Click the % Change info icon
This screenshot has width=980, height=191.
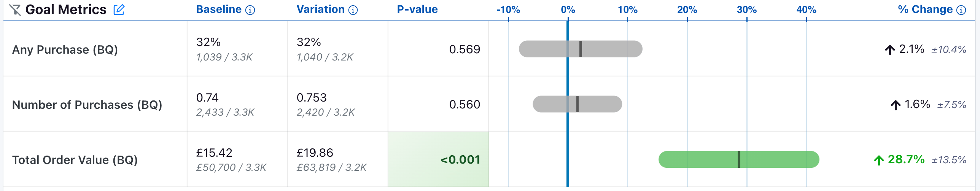(961, 10)
